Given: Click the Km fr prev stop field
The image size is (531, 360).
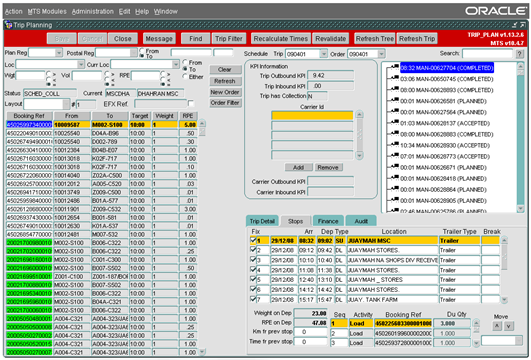Looking at the screenshot, I should 310,332.
